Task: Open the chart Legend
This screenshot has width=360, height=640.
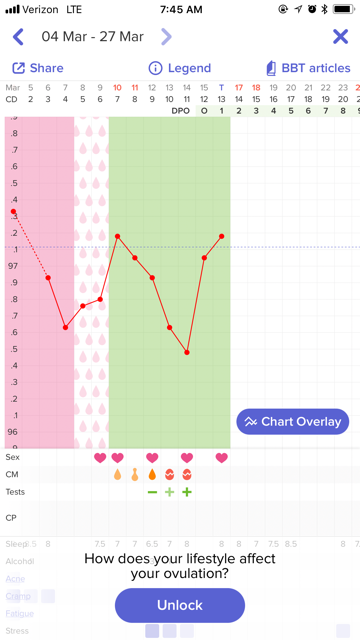Action: 180,68
